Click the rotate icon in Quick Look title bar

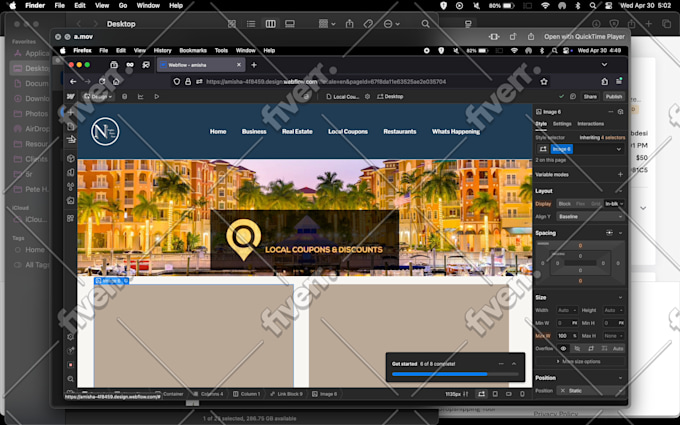[x=513, y=37]
